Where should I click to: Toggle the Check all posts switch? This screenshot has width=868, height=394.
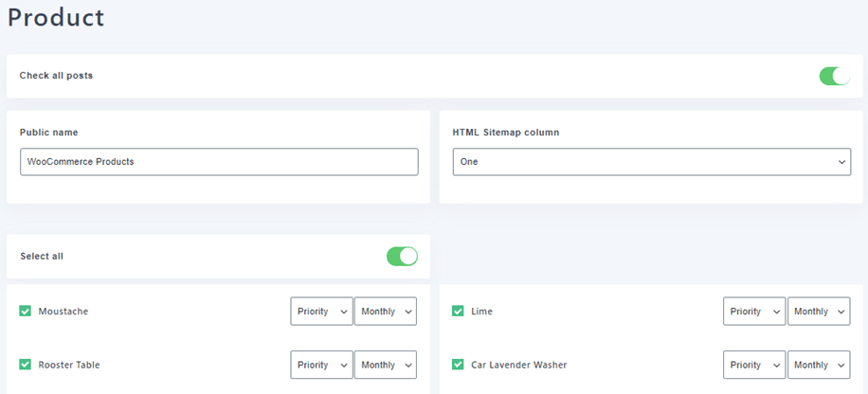tap(834, 76)
